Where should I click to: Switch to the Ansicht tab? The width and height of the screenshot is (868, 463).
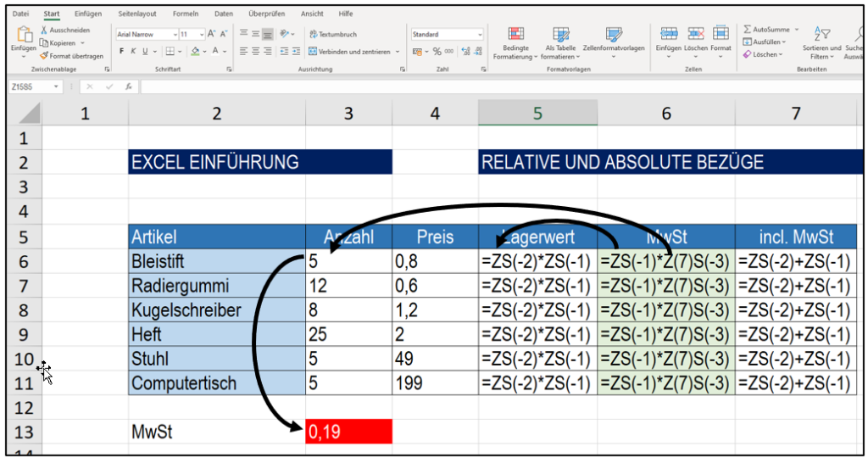pyautogui.click(x=312, y=14)
